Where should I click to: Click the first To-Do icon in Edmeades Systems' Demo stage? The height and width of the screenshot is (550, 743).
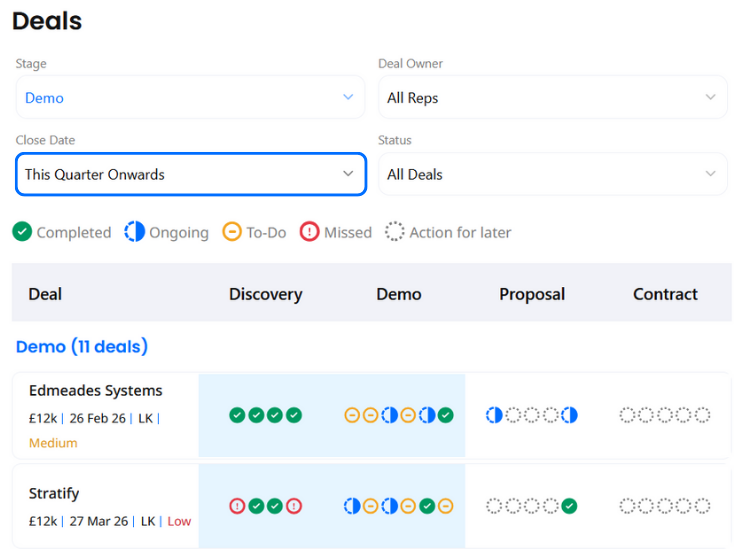click(352, 415)
